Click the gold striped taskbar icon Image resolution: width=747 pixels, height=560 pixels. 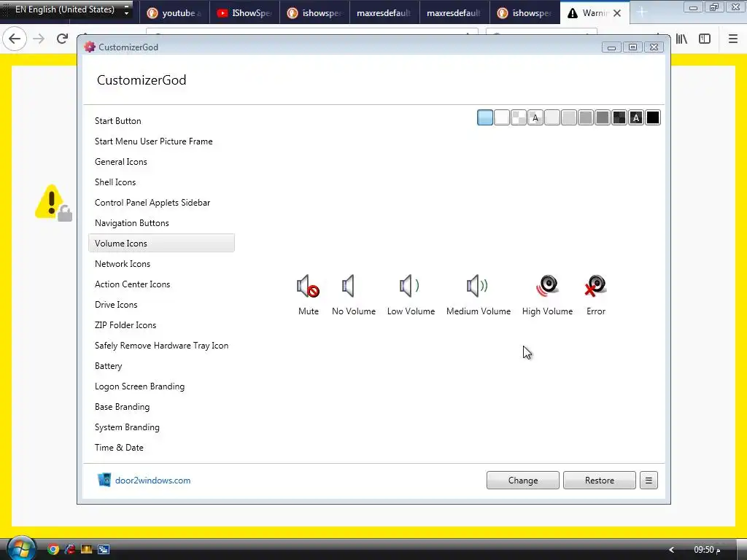tap(86, 550)
